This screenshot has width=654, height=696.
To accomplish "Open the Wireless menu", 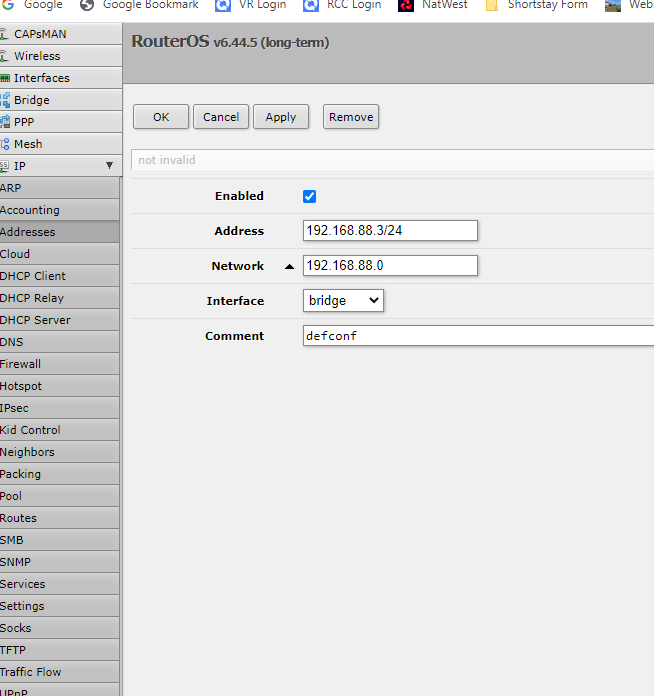I will (x=61, y=56).
